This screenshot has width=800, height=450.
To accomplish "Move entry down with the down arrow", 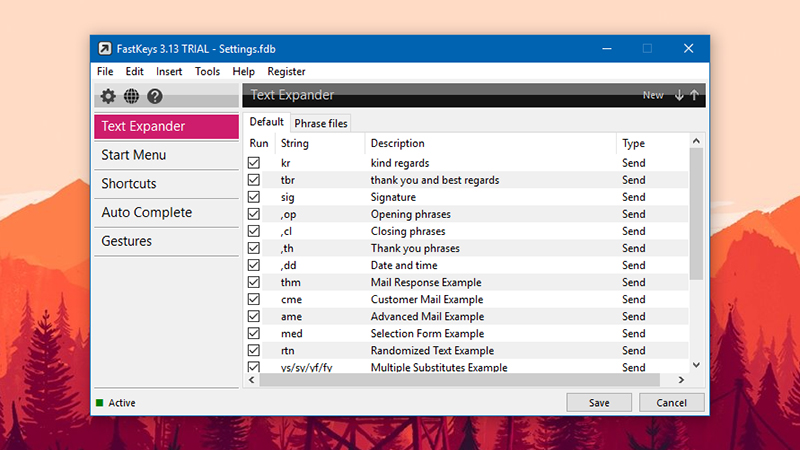I will (x=679, y=95).
